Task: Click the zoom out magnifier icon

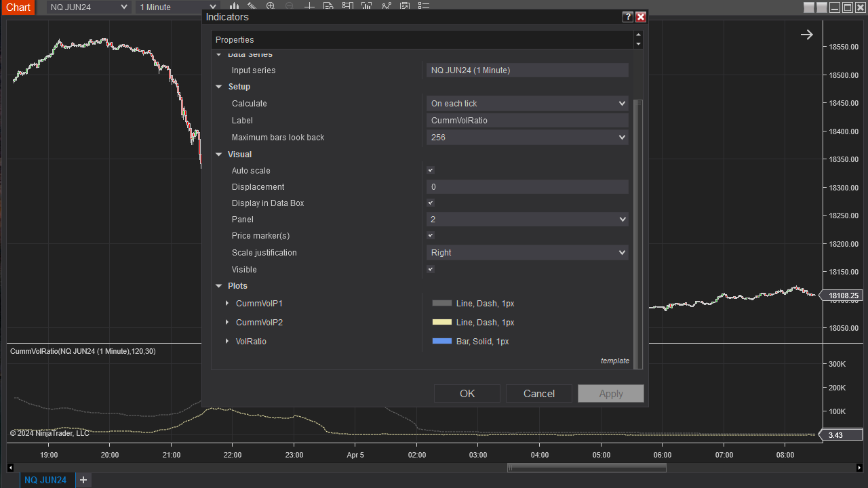Action: point(289,6)
